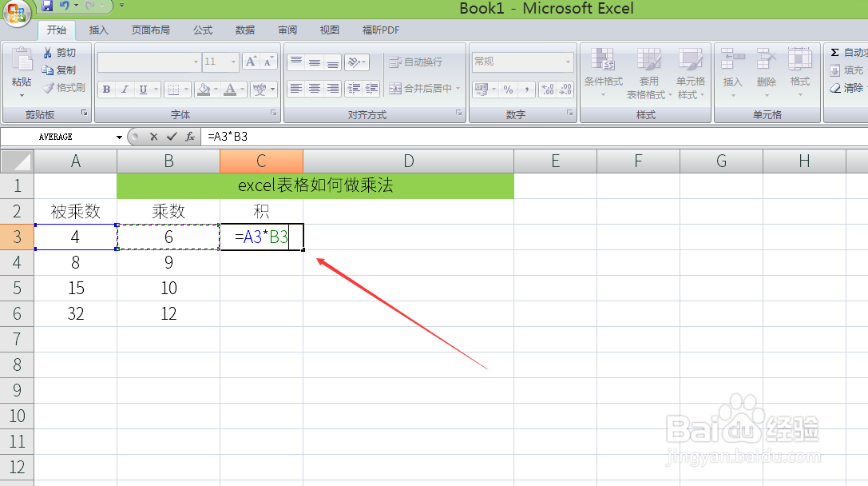Image resolution: width=868 pixels, height=486 pixels.
Task: Toggle middle vertical alignment
Action: (315, 62)
